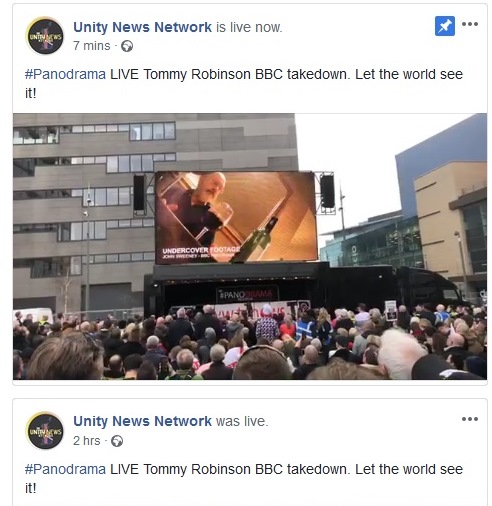Click the public globe icon beside 7 mins

[127, 46]
